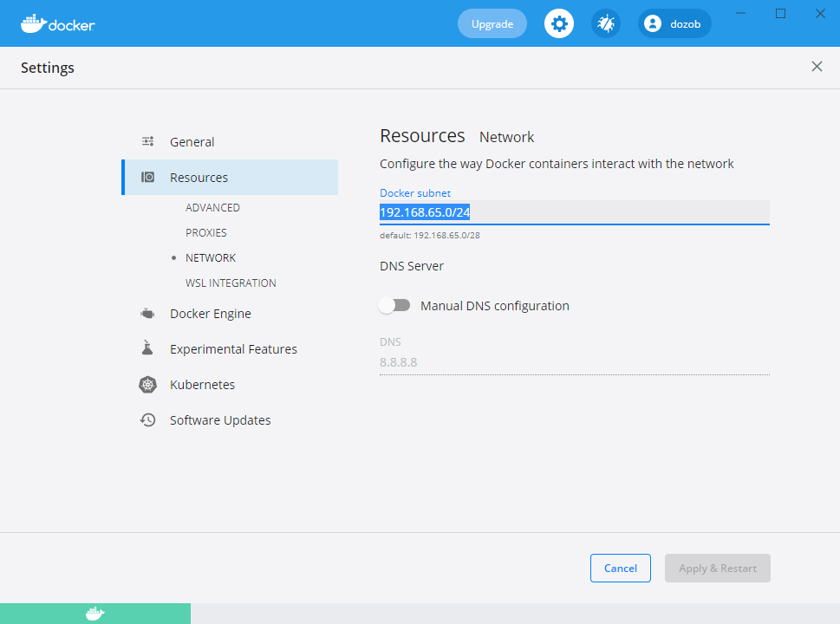Click the DNS Server heading
Image resolution: width=840 pixels, height=624 pixels.
pos(412,266)
